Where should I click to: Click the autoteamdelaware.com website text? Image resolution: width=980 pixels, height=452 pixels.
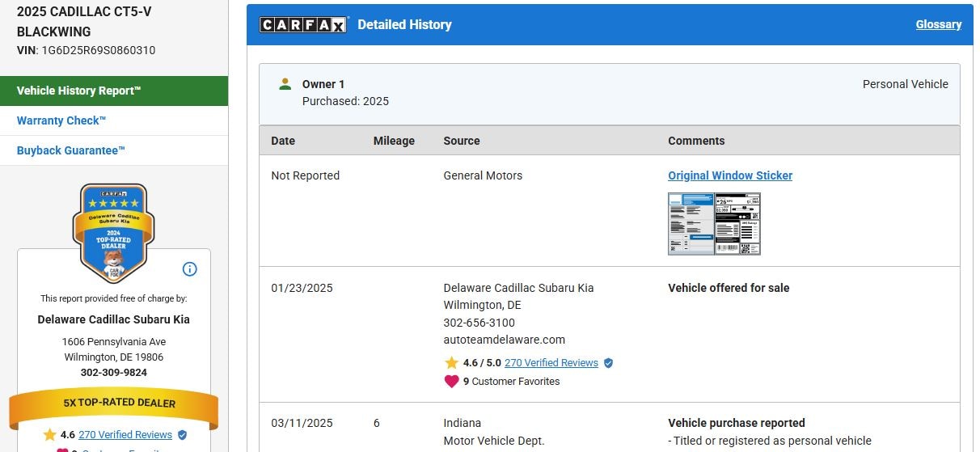[x=504, y=340]
